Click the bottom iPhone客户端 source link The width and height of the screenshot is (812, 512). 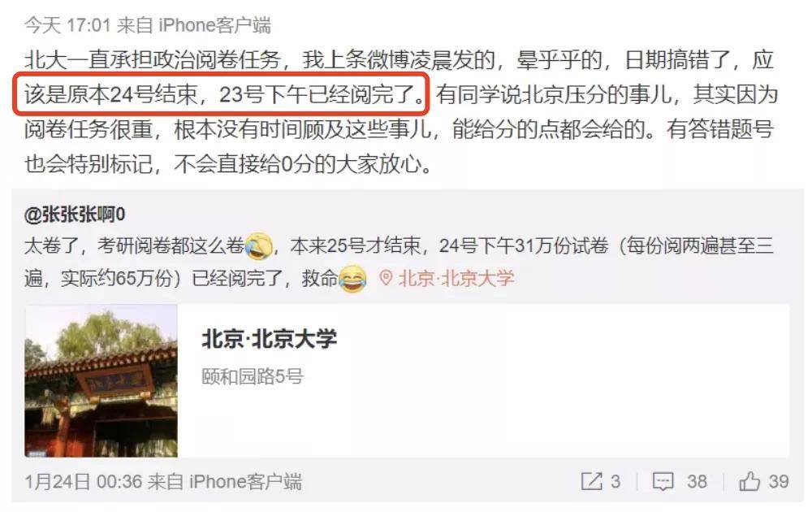click(x=245, y=481)
